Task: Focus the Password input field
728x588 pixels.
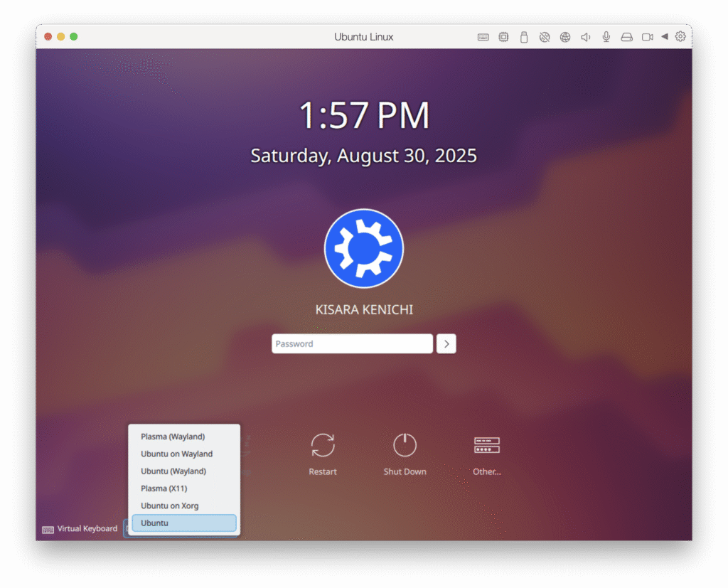Action: tap(353, 343)
